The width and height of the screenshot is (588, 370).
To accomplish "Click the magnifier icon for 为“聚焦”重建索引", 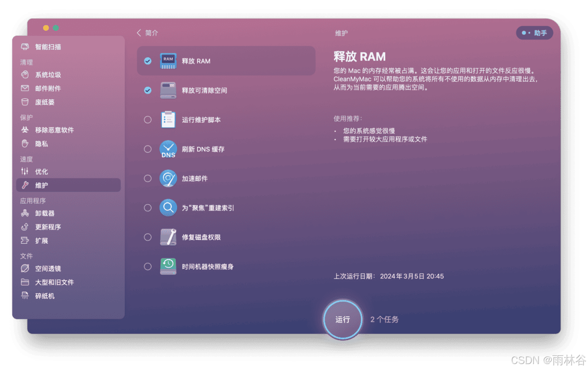I will pos(168,208).
